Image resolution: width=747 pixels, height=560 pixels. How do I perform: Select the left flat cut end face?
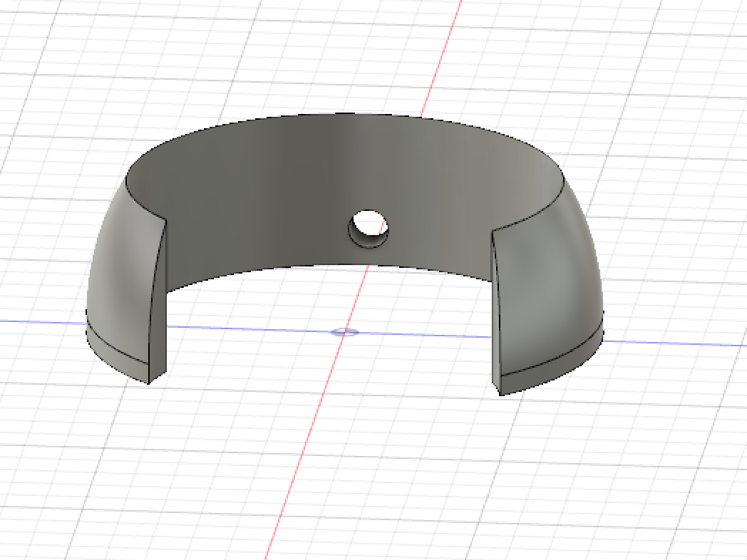(x=158, y=305)
